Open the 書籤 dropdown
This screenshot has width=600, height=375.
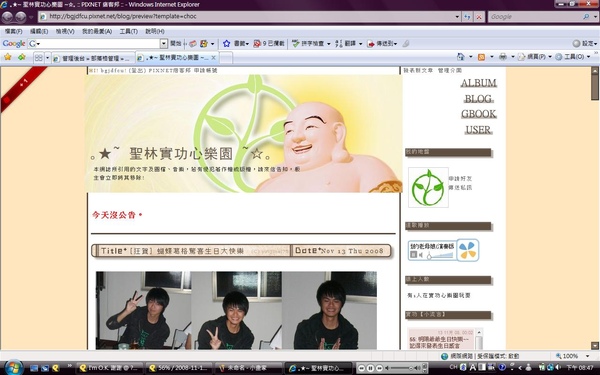point(241,44)
